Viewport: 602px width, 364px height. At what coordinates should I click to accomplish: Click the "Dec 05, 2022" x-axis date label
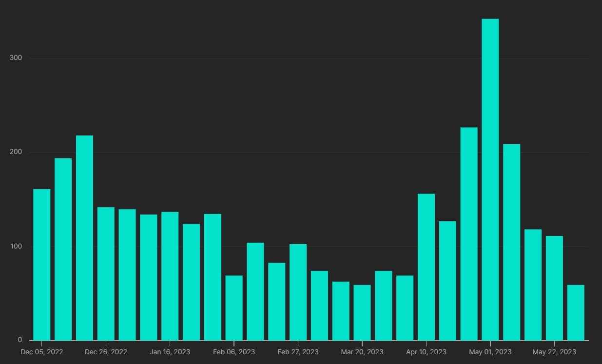tap(41, 352)
